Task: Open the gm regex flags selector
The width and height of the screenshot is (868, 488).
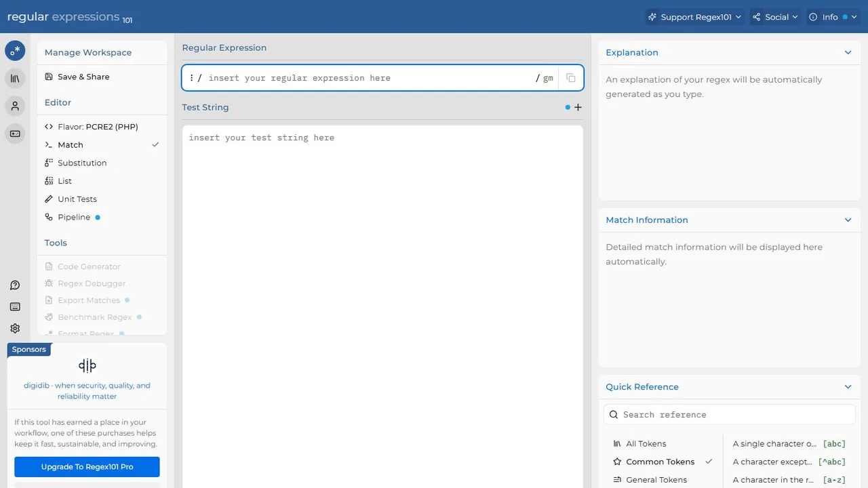Action: click(x=548, y=78)
